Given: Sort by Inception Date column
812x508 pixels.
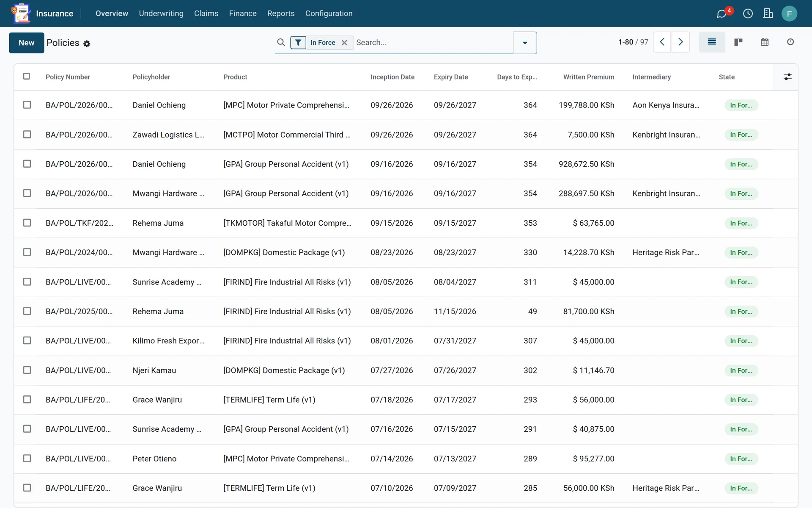Looking at the screenshot, I should point(392,77).
